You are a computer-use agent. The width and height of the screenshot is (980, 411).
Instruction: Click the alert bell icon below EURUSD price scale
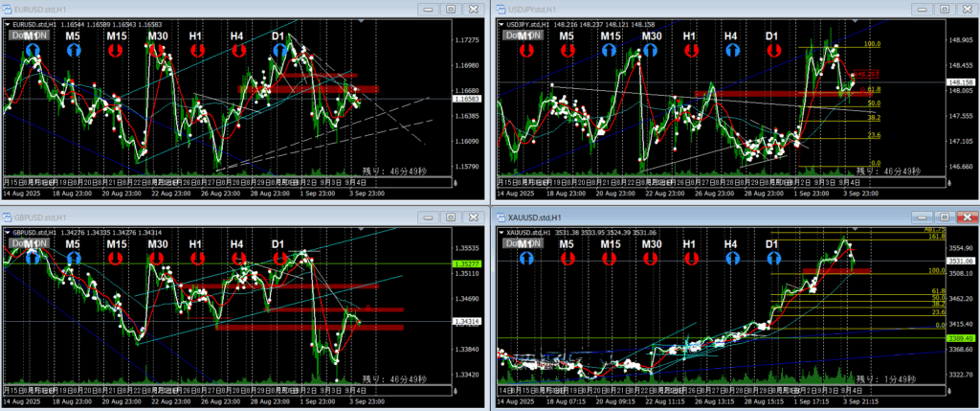[x=457, y=183]
